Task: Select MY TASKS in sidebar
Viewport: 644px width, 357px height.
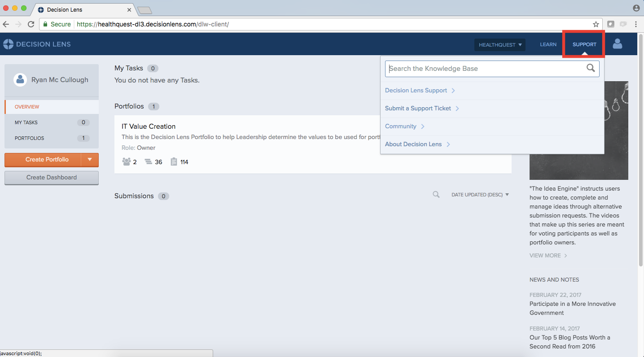Action: click(52, 122)
